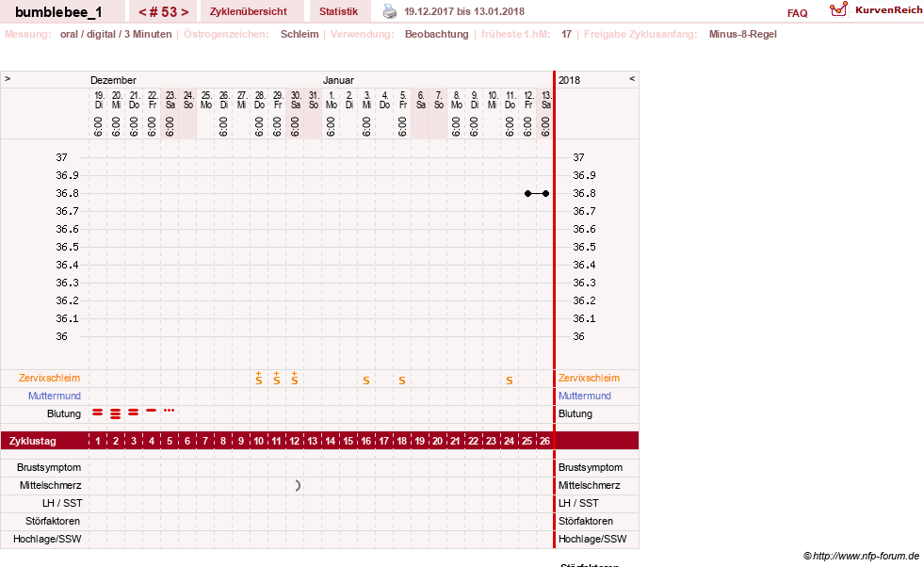The image size is (924, 567).
Task: Click the KurvenReich crown logo icon
Action: click(x=838, y=8)
